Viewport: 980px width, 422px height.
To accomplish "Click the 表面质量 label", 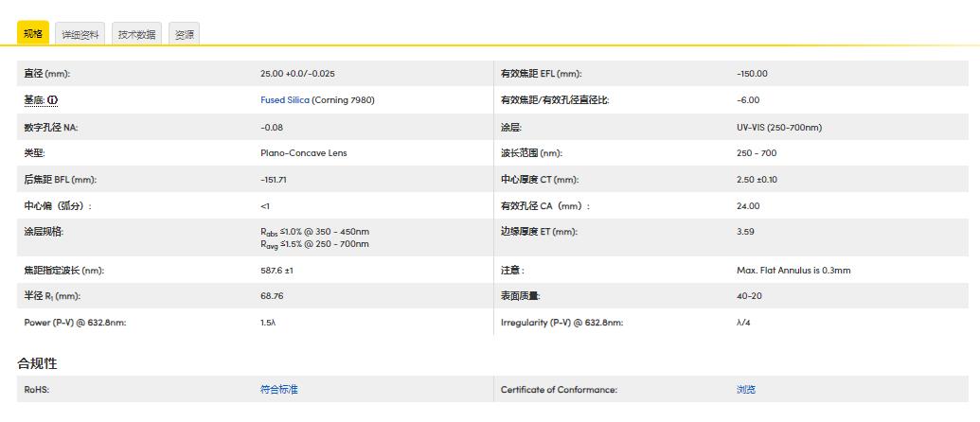I will coord(521,296).
